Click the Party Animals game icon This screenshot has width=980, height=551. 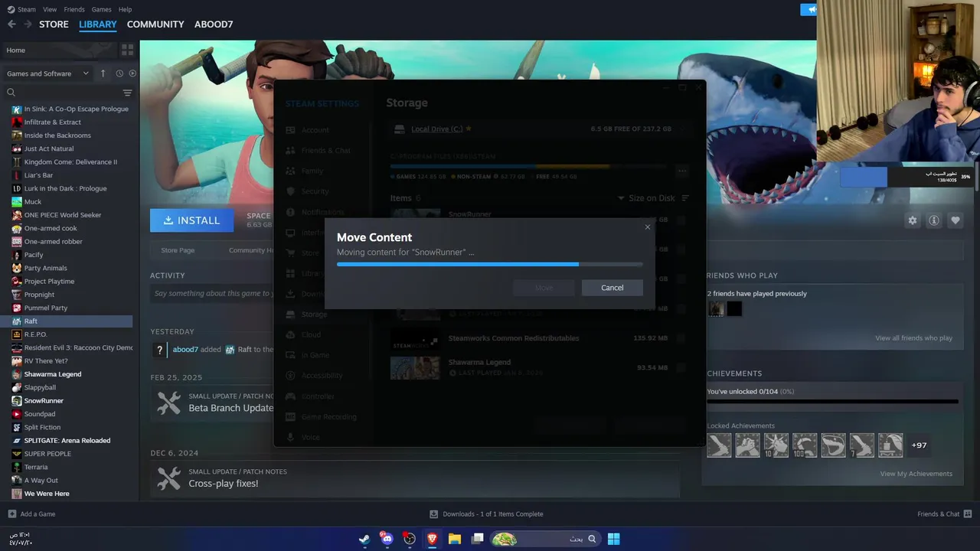(17, 268)
